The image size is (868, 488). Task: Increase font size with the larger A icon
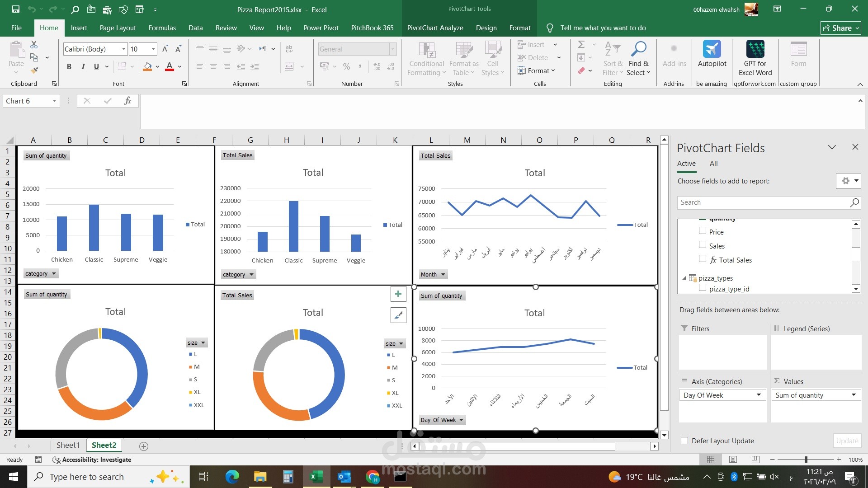coord(165,49)
